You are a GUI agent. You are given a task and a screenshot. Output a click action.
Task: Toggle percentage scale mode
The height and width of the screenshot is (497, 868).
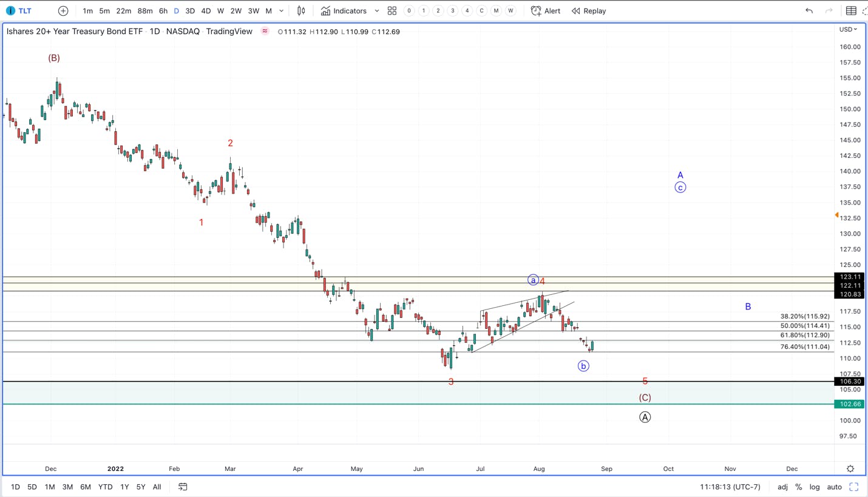[799, 487]
